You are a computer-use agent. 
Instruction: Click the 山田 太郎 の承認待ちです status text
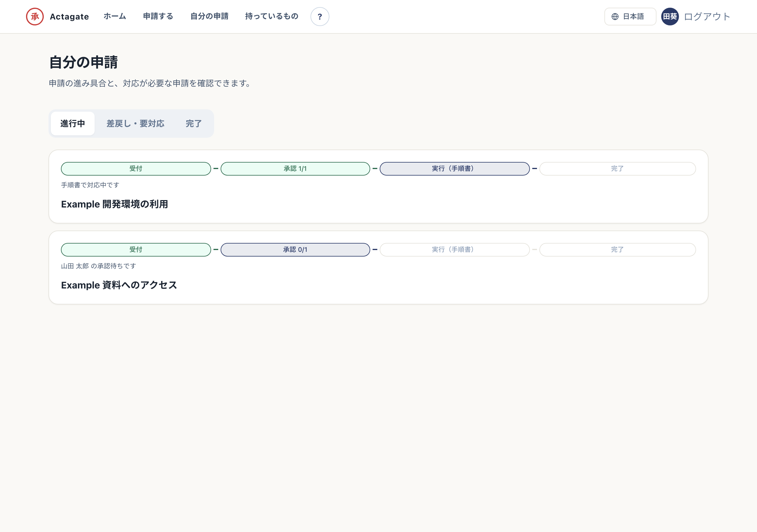tap(98, 266)
